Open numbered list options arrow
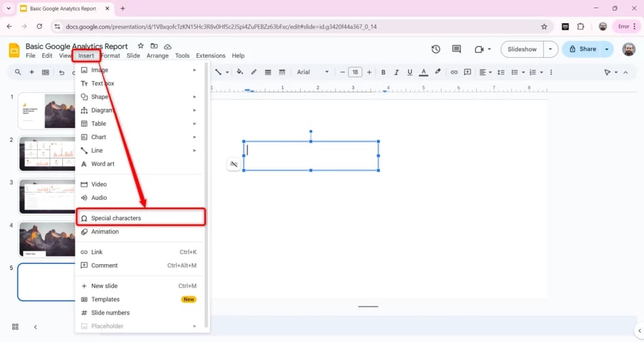The image size is (644, 342). click(541, 72)
